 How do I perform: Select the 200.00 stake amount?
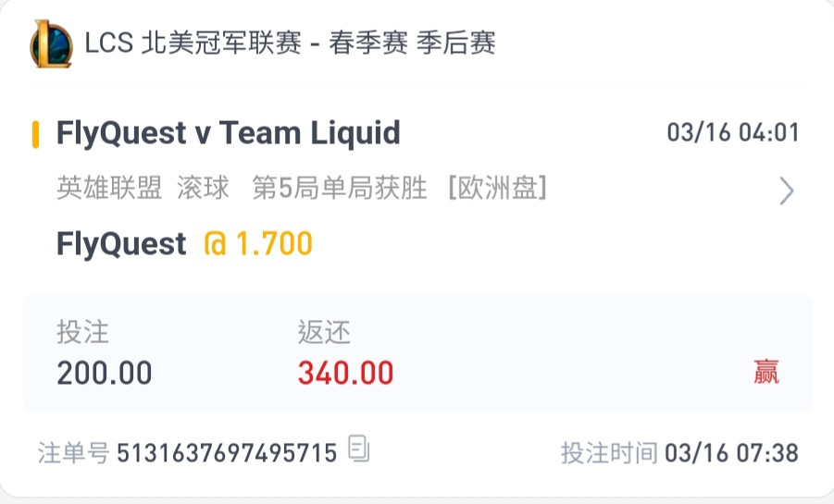coord(105,373)
